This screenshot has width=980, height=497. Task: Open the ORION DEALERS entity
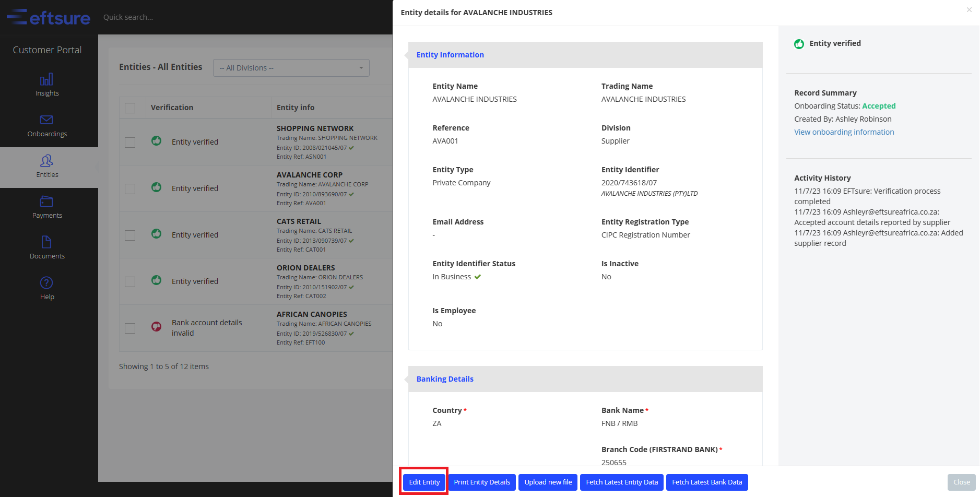[306, 268]
